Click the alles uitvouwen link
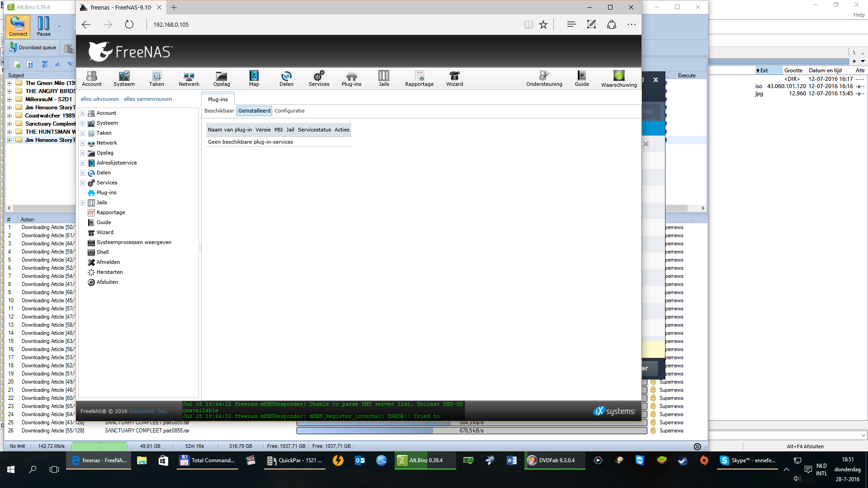The width and height of the screenshot is (868, 488). [99, 99]
